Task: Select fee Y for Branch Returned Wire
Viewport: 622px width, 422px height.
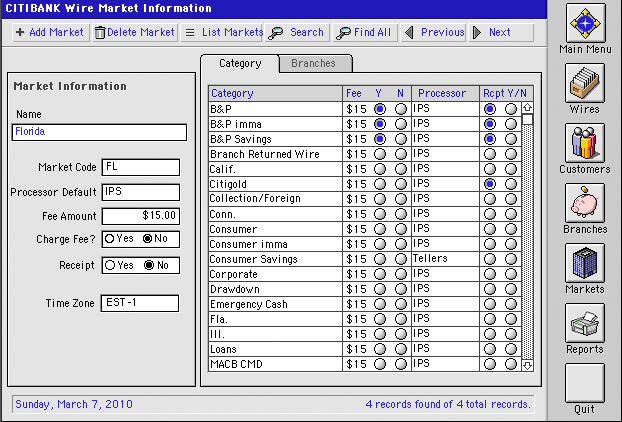Action: tap(380, 154)
